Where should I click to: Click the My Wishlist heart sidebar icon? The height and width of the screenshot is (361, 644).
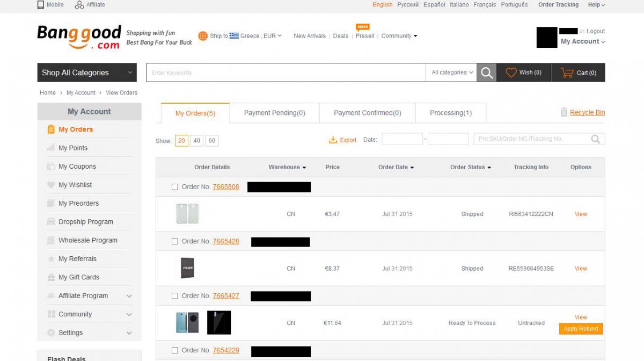tap(51, 185)
